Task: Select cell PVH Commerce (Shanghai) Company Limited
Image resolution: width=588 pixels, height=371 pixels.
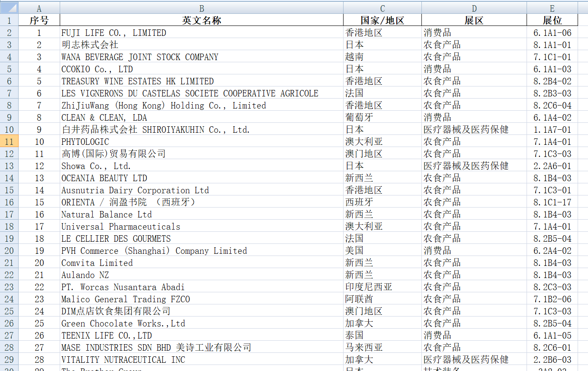Action: [x=202, y=250]
